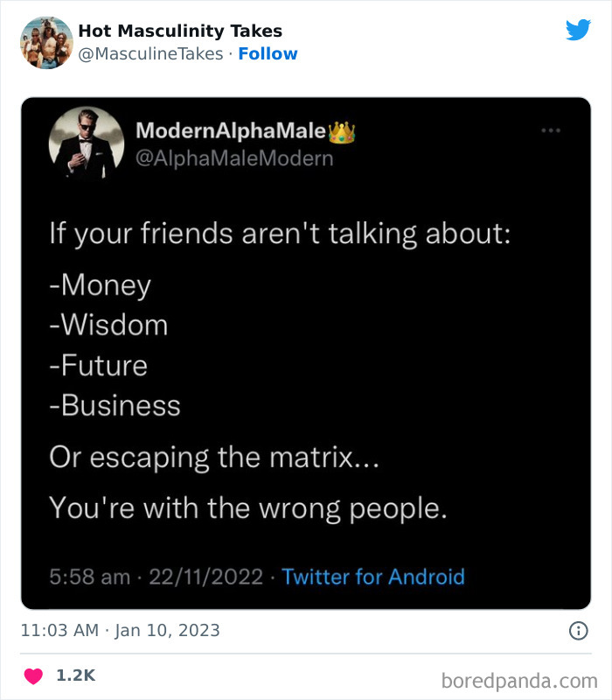Open the tweet info circle icon

(x=578, y=630)
